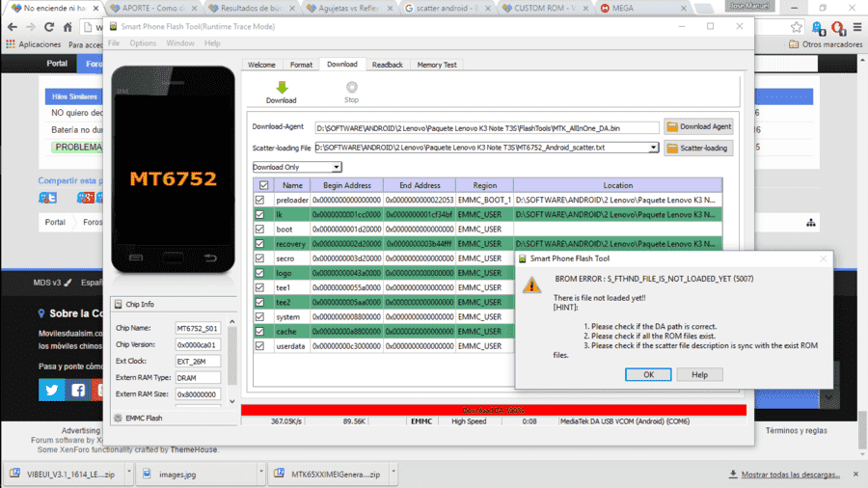Click the location pin icon near Sobre la
This screenshot has width=868, height=488.
41,313
